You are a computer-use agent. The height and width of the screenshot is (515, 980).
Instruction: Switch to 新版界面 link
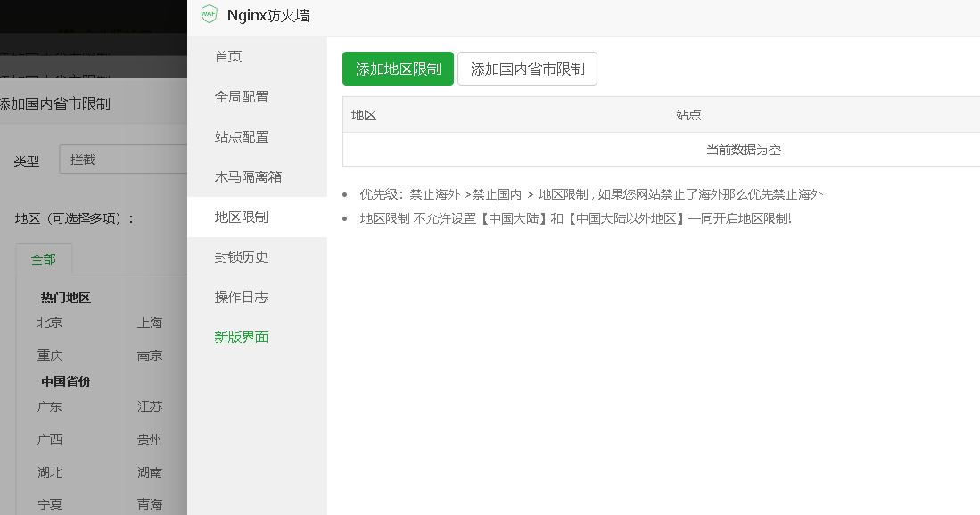click(x=242, y=337)
